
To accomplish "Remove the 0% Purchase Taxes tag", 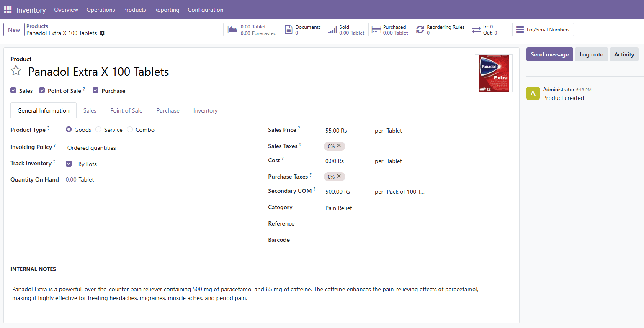I will (339, 176).
